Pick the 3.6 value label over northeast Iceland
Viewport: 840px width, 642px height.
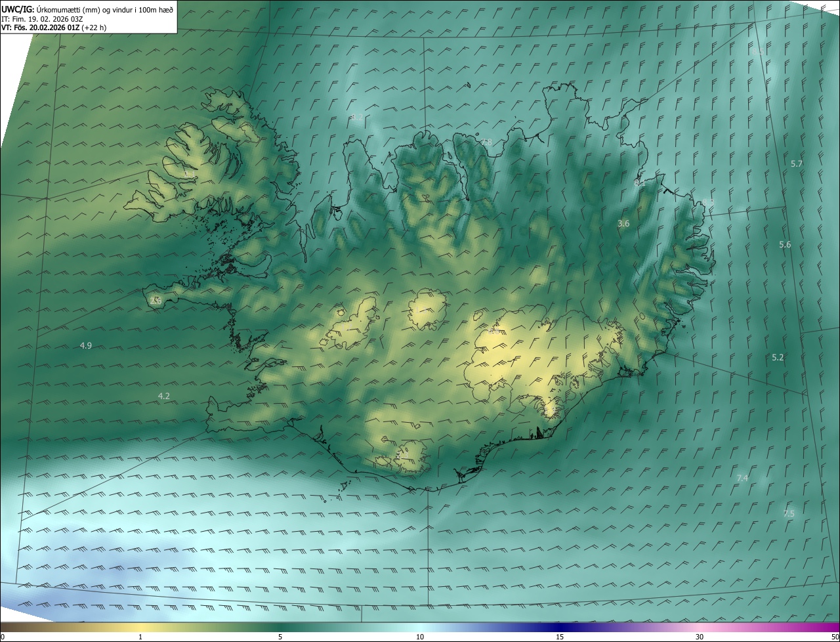623,224
